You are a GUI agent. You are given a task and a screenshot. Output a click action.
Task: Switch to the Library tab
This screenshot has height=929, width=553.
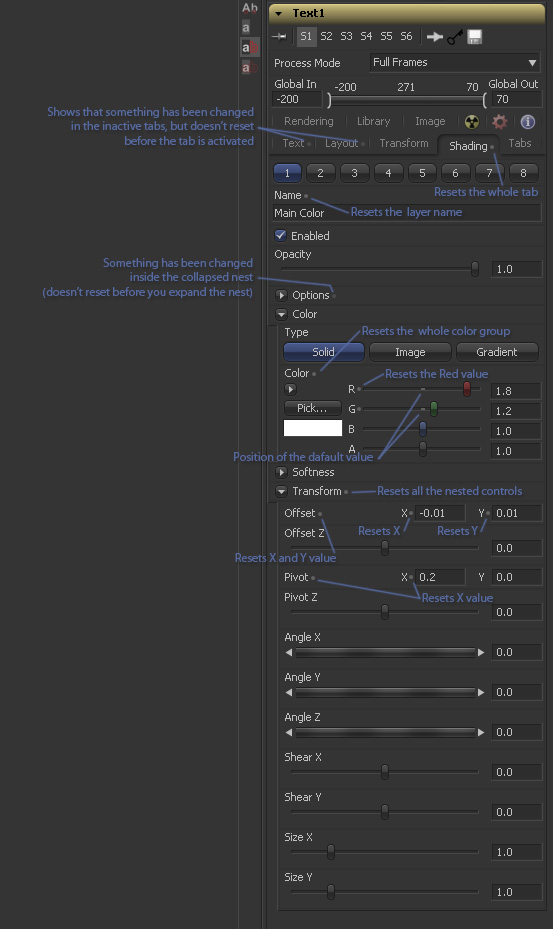click(x=373, y=121)
